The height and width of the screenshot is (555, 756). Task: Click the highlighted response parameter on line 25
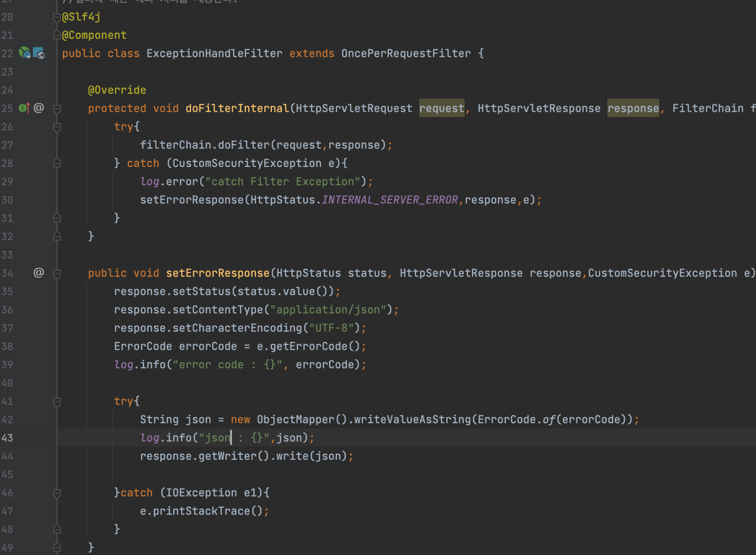tap(633, 108)
